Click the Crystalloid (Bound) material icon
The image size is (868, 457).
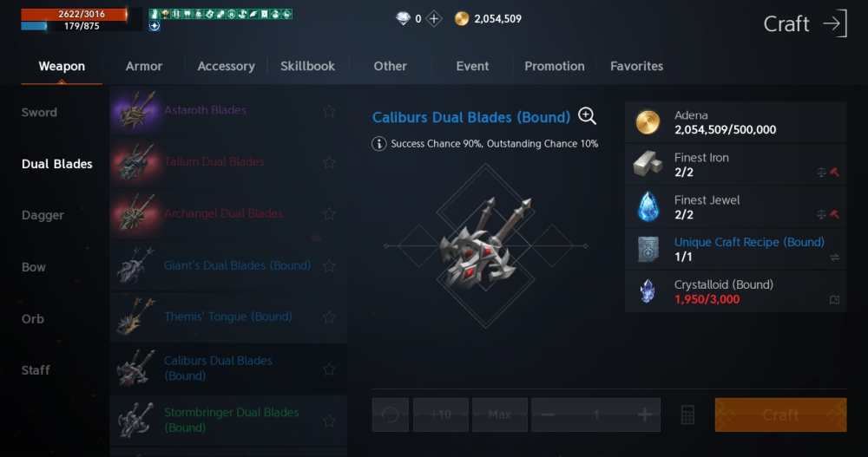[x=648, y=291]
